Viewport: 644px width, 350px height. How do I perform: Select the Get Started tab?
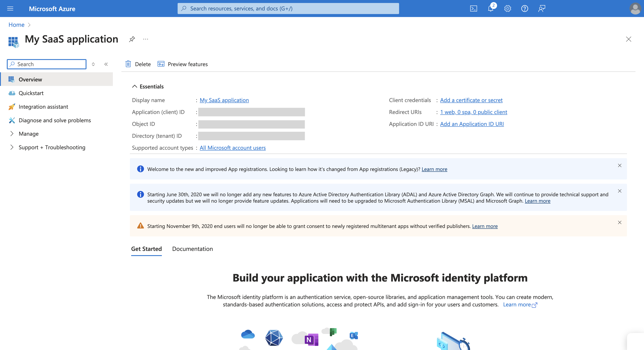[x=146, y=249]
